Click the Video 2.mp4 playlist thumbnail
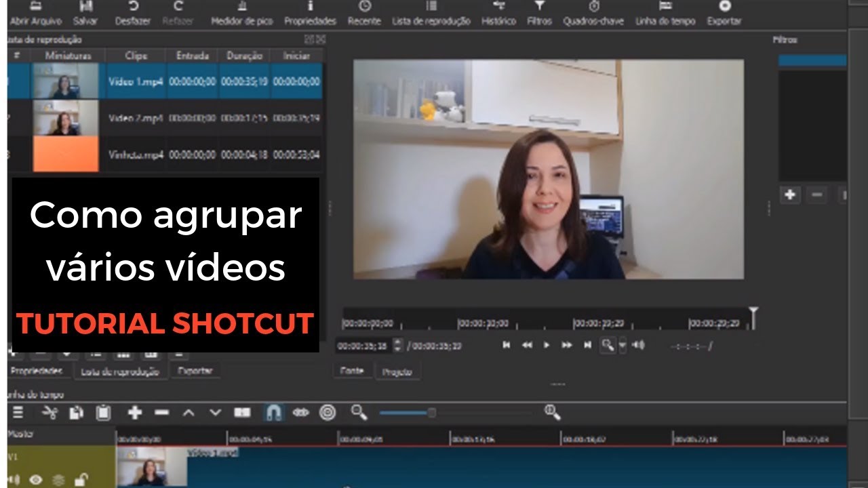This screenshot has height=488, width=868. [x=66, y=118]
